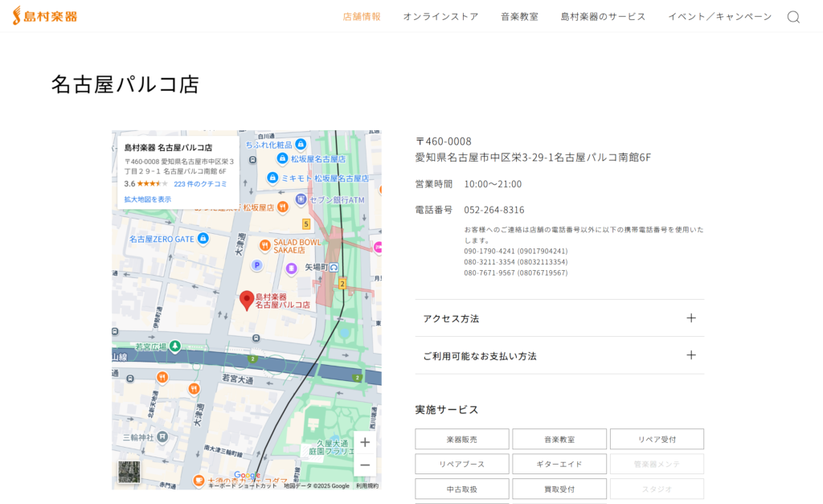Viewport: 823px width, 504px height.
Task: Click the 中古取扱 service button
Action: pos(462,489)
